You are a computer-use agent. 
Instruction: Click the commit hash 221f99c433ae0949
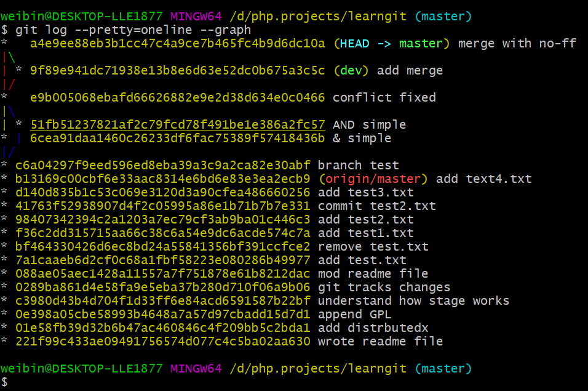163,342
